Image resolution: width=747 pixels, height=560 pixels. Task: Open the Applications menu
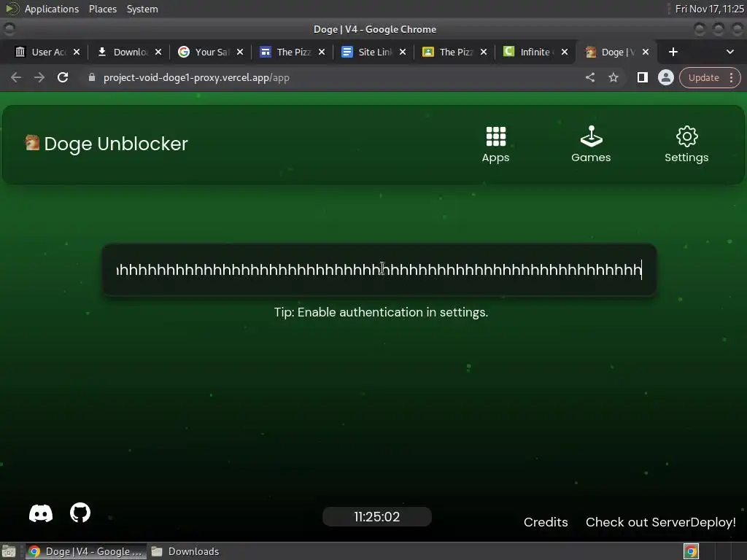click(x=52, y=9)
